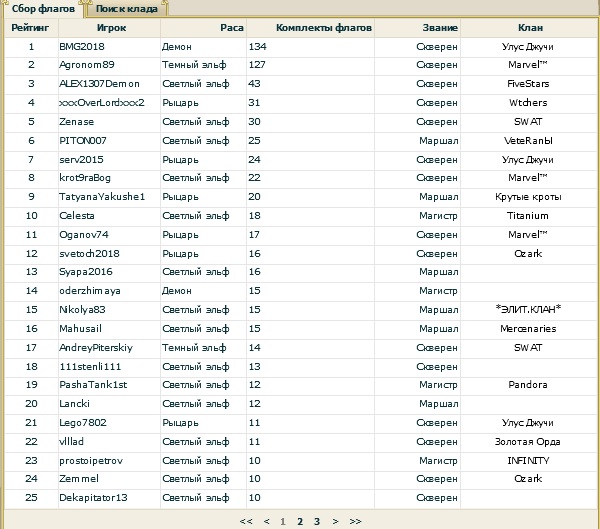This screenshot has height=529, width=600.
Task: Click clan Ozark in svetoch2018 row
Action: point(528,253)
